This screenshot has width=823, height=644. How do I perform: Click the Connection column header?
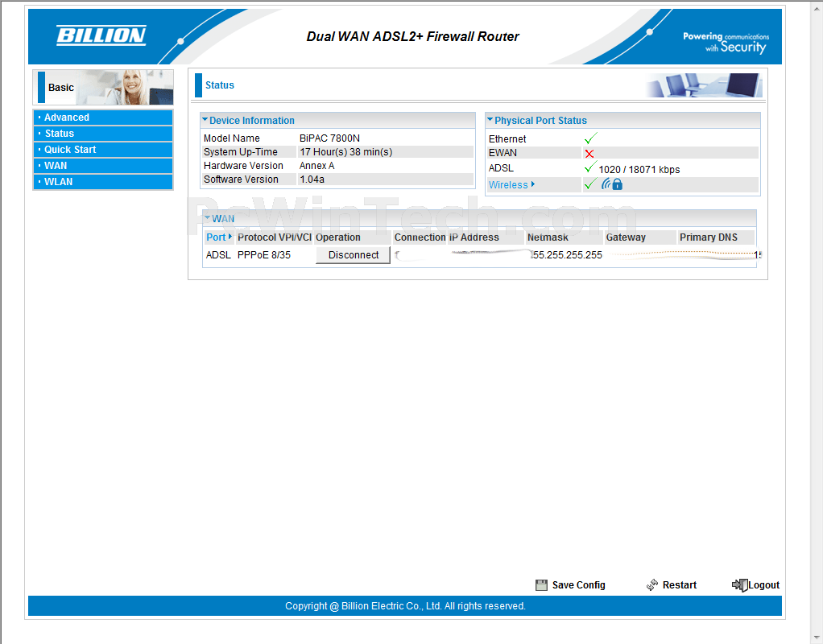(420, 237)
